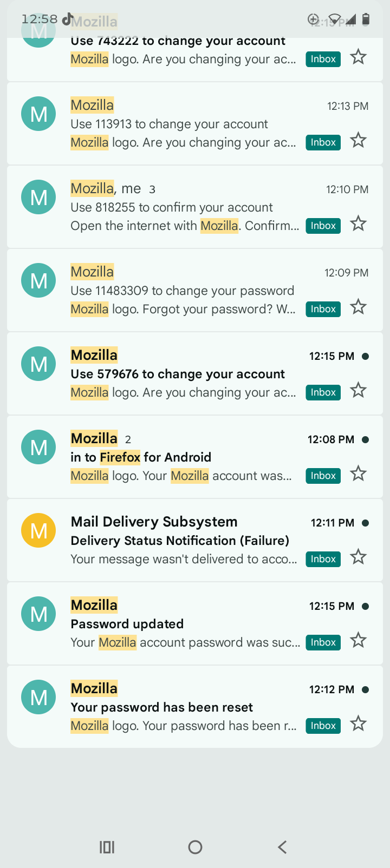Select avatar of 'Use 11483309' email
The image size is (390, 868).
(x=38, y=280)
